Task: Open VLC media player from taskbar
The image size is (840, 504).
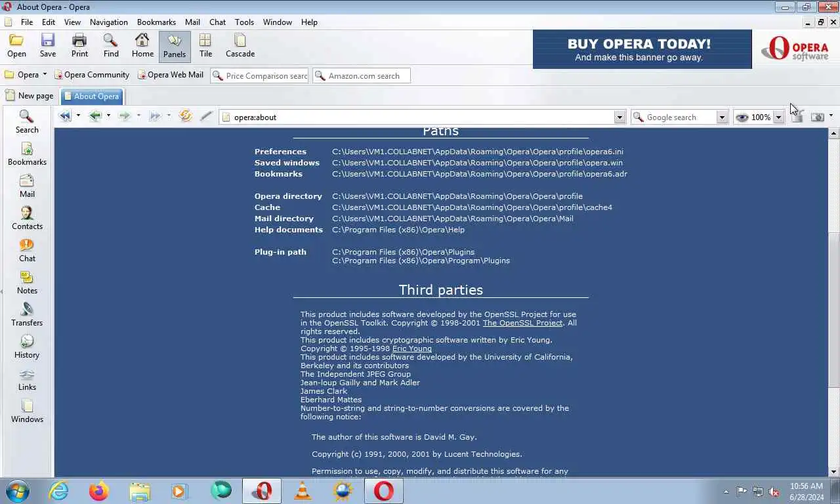Action: coord(302,490)
